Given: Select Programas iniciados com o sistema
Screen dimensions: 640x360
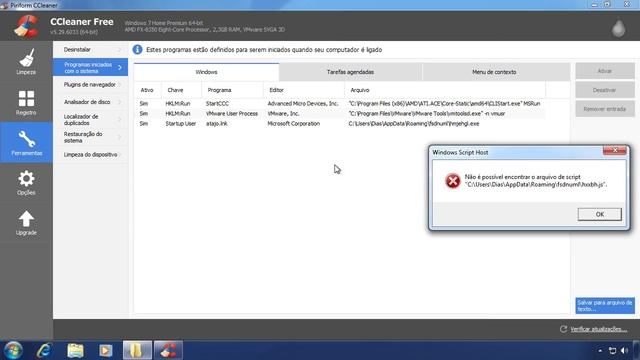Looking at the screenshot, I should [90, 68].
